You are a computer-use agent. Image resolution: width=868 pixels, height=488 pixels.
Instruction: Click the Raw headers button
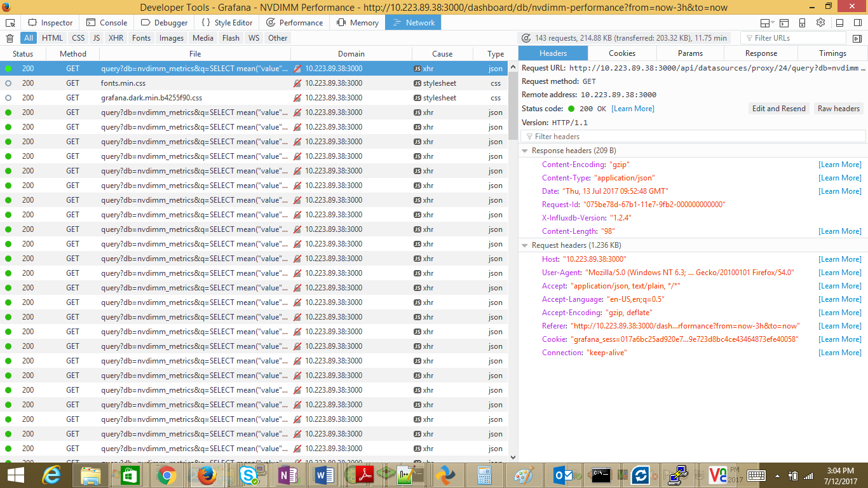click(839, 109)
